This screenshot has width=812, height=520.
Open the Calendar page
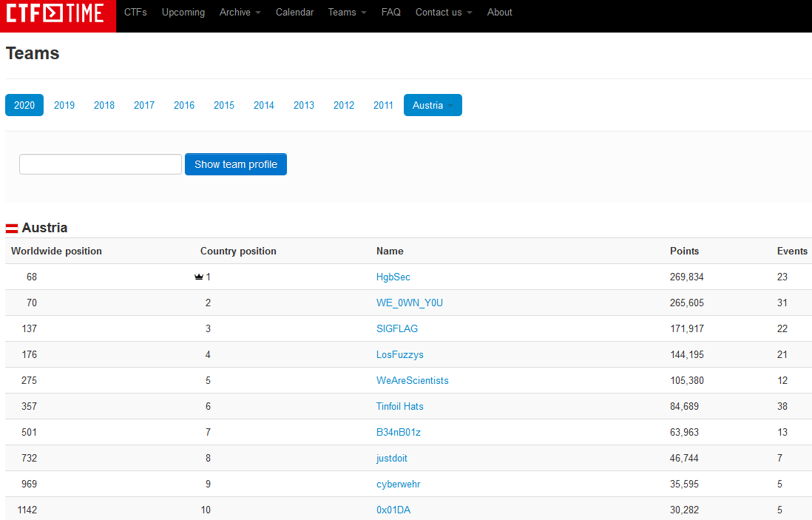(294, 12)
